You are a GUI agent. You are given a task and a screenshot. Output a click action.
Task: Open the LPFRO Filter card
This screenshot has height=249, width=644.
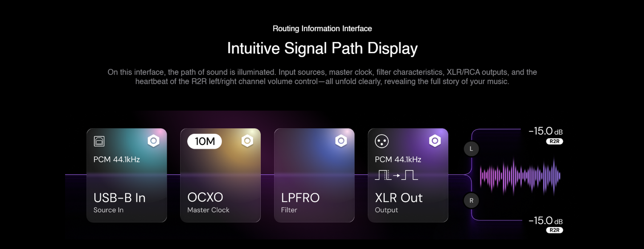click(x=314, y=175)
